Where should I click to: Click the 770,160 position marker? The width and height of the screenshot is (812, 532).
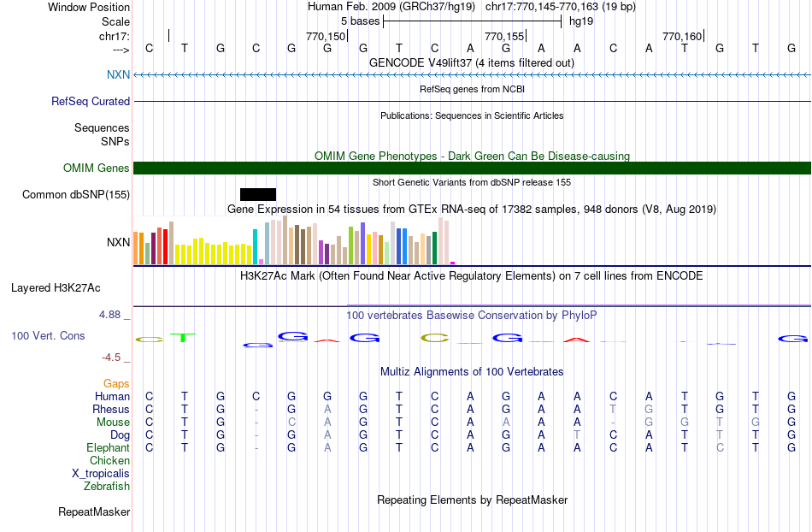tap(682, 36)
